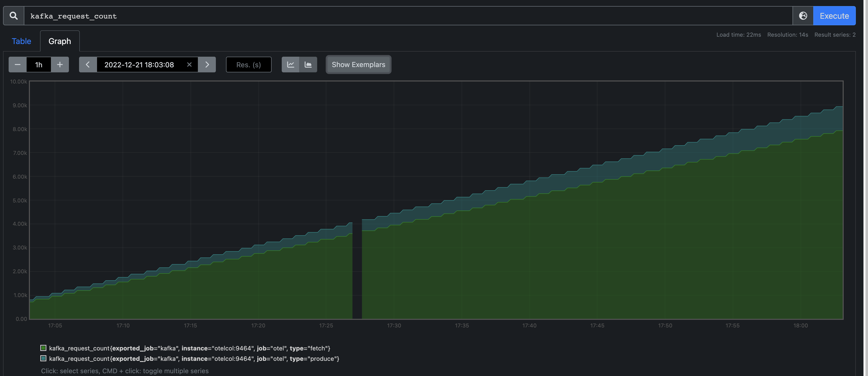This screenshot has height=376, width=868.
Task: Click the right chevron to shift time forward
Action: (x=207, y=64)
